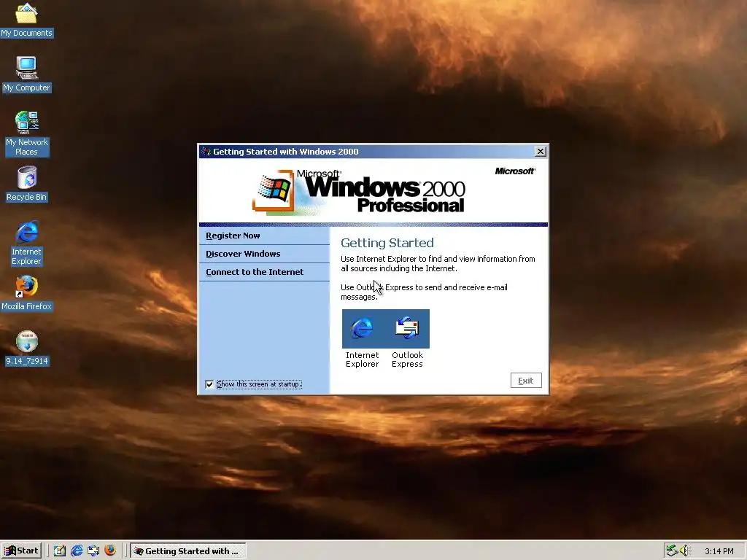Open Firefox from quick launch bar
Screen dimensions: 747x560
click(110, 551)
